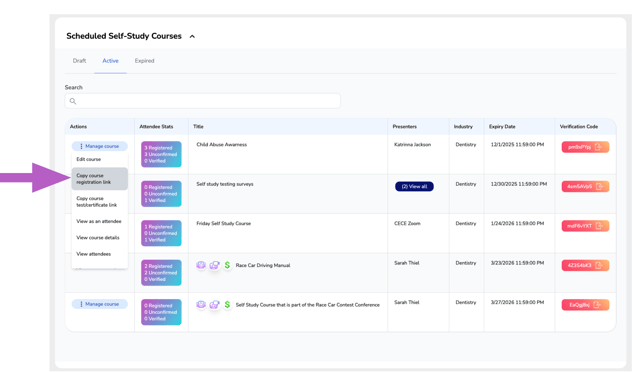The width and height of the screenshot is (636, 373).
Task: Click the Industry column header
Action: click(463, 126)
